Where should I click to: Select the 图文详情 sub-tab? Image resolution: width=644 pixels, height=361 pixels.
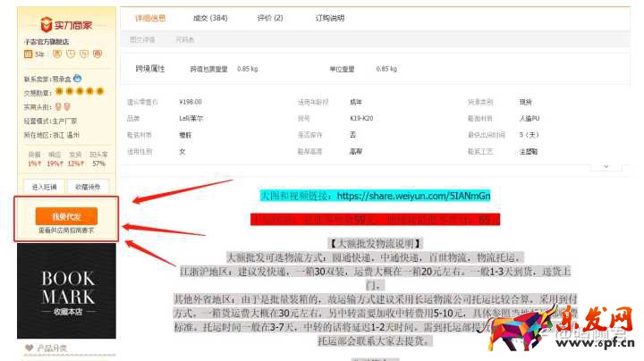point(142,40)
